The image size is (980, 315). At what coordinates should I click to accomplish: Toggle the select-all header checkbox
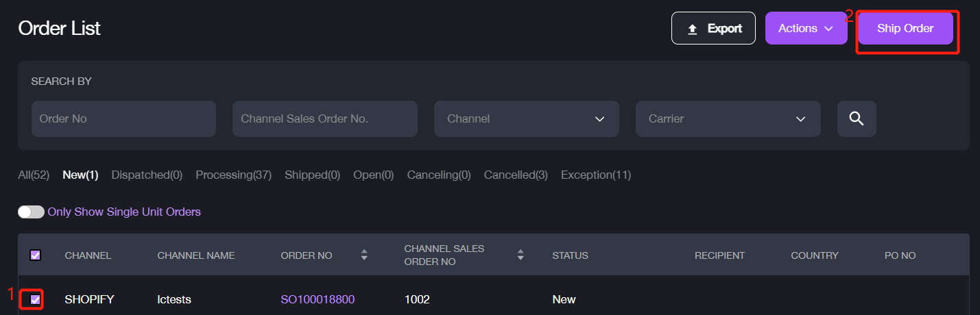pos(35,255)
